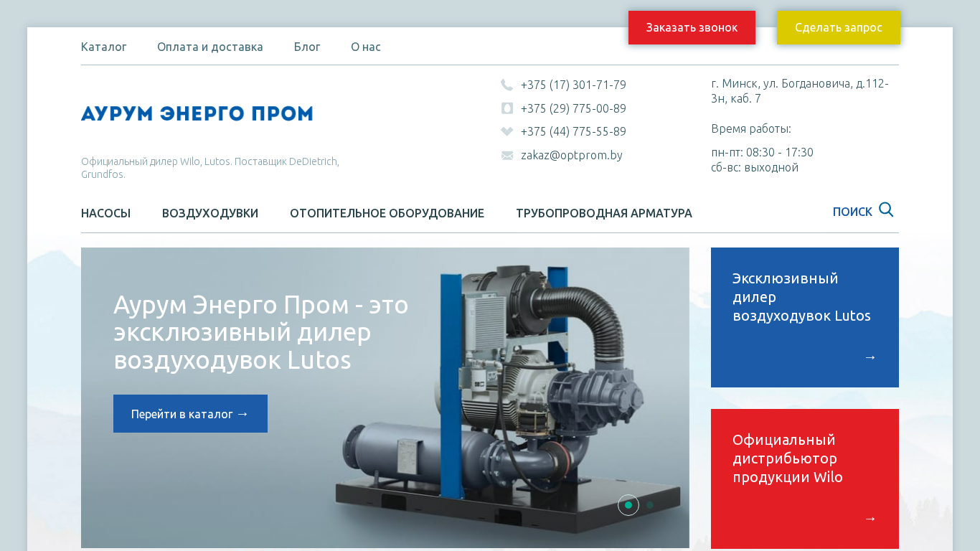Click the search magnifier icon

coord(886,210)
